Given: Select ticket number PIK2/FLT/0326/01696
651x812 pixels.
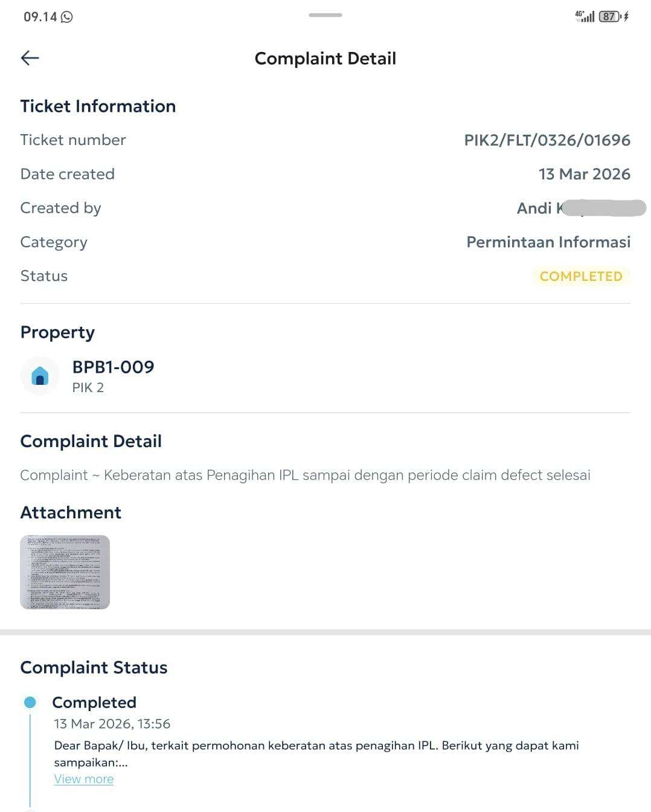Looking at the screenshot, I should coord(547,140).
